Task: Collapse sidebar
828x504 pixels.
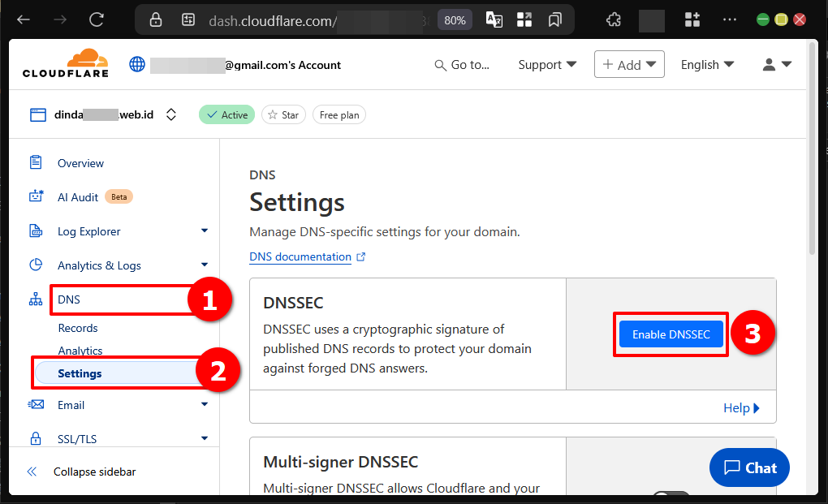Action: click(x=81, y=472)
